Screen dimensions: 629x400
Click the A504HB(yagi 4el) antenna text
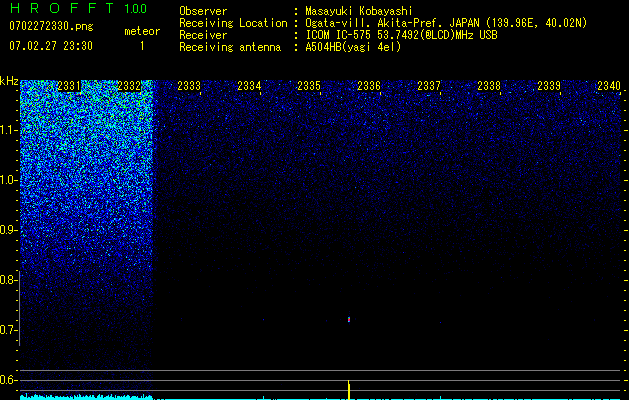click(353, 47)
